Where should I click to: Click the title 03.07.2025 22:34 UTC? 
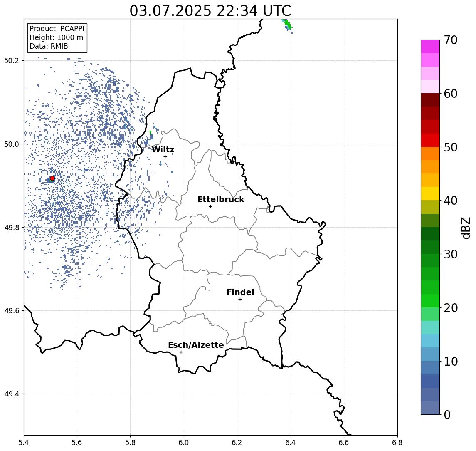point(210,11)
